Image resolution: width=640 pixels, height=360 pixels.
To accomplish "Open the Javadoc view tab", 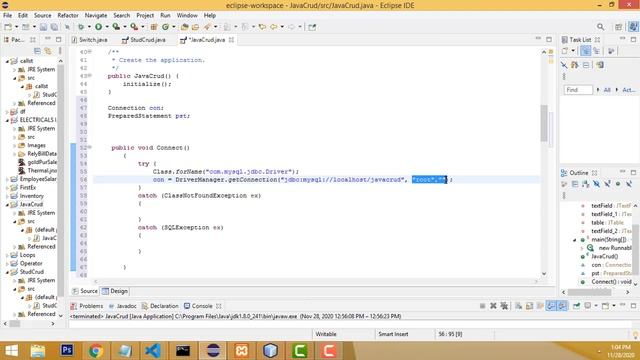I will coord(122,306).
